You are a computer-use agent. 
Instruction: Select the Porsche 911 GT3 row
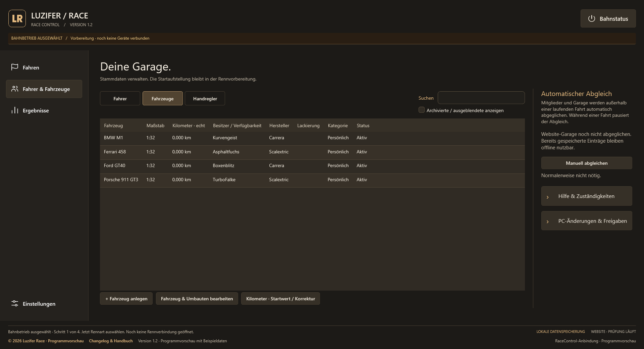click(312, 180)
